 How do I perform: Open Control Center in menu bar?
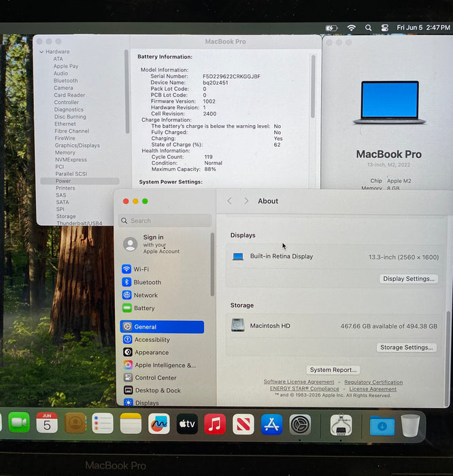(385, 28)
